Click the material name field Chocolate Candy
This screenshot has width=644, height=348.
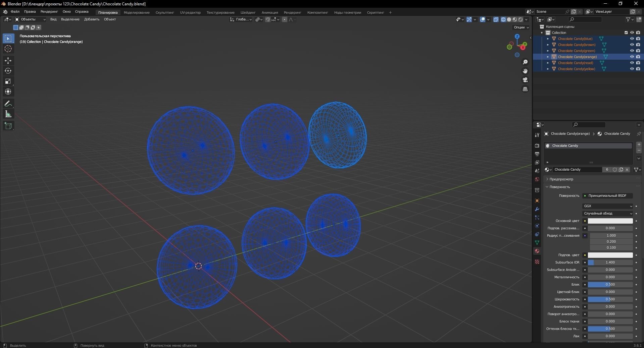point(577,170)
